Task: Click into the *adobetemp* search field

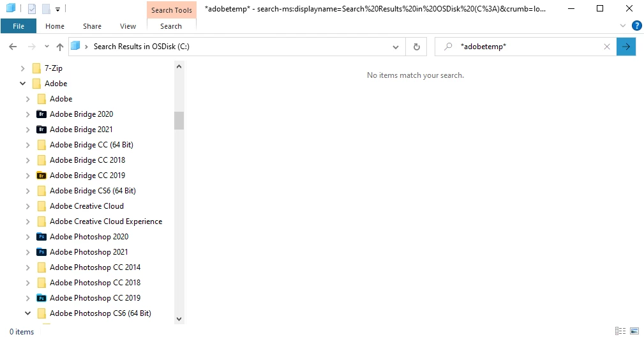Action: pos(526,47)
